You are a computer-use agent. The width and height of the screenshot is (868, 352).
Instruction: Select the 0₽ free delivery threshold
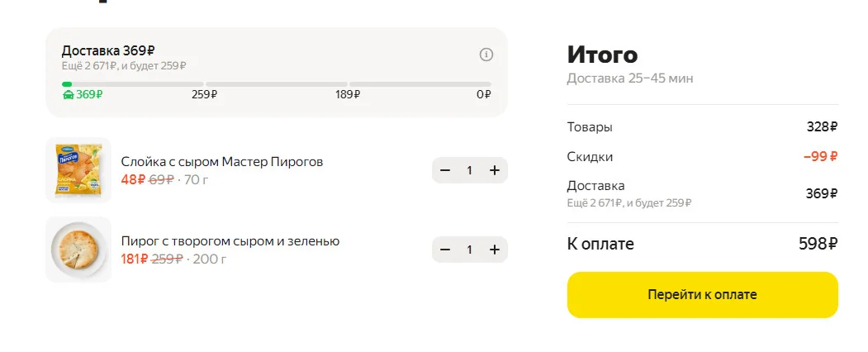(484, 95)
